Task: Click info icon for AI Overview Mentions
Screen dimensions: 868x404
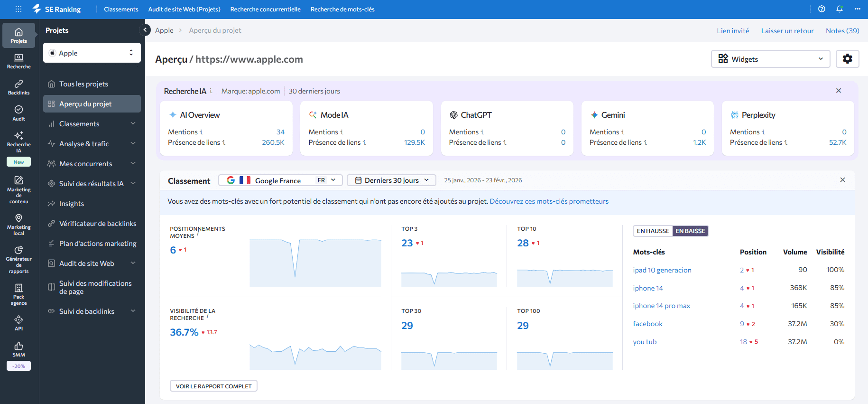Action: point(201,132)
